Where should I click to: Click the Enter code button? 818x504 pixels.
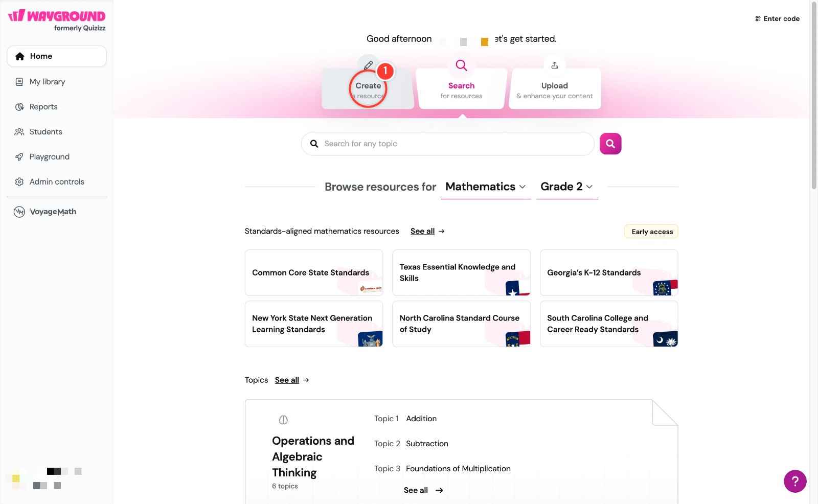[777, 19]
